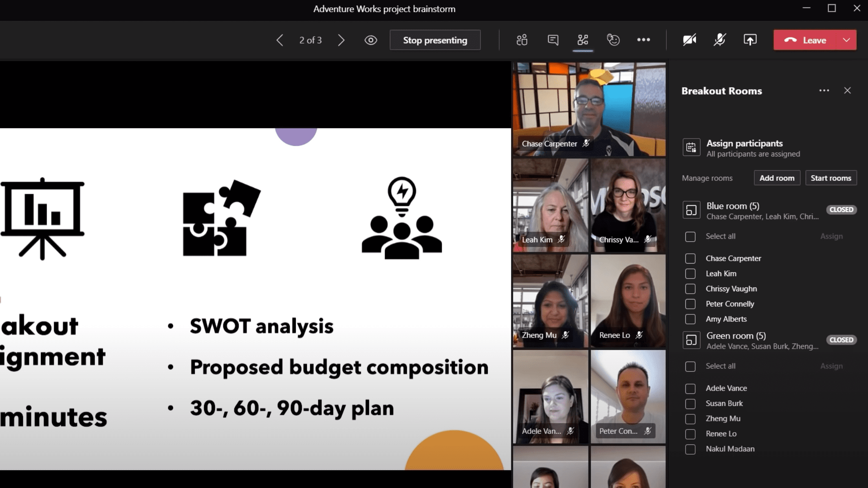Open chat using message bubble icon

553,40
